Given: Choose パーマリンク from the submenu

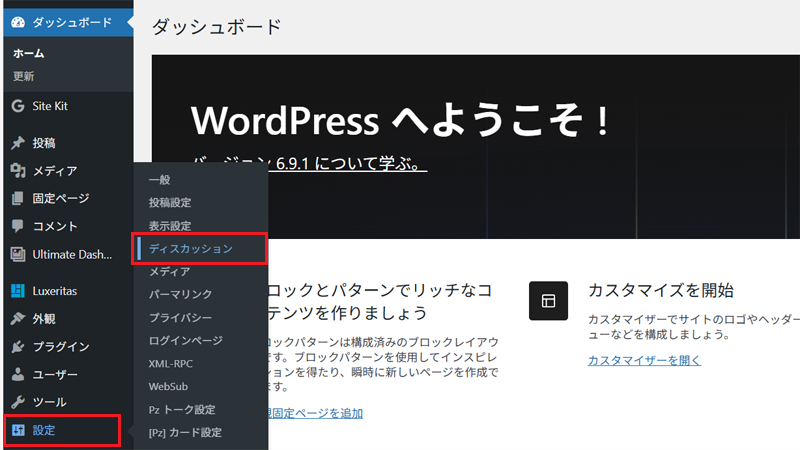Looking at the screenshot, I should tap(180, 295).
